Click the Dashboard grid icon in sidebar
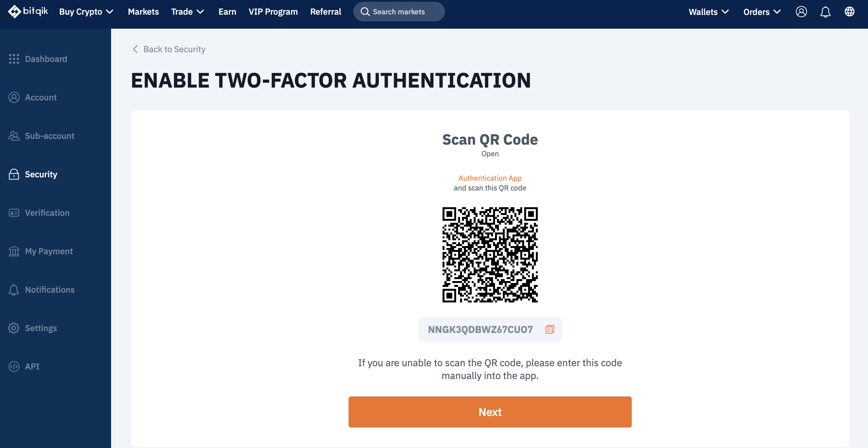This screenshot has width=868, height=448. 14,59
